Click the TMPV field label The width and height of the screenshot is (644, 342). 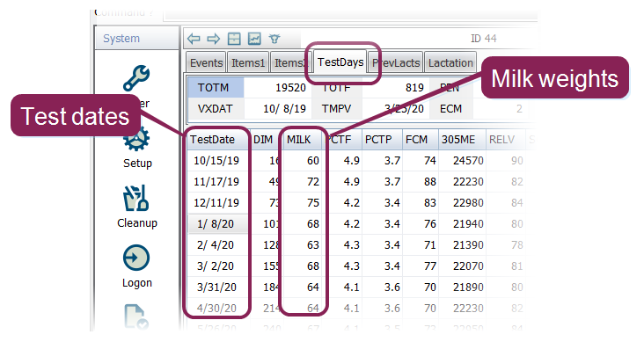click(336, 109)
